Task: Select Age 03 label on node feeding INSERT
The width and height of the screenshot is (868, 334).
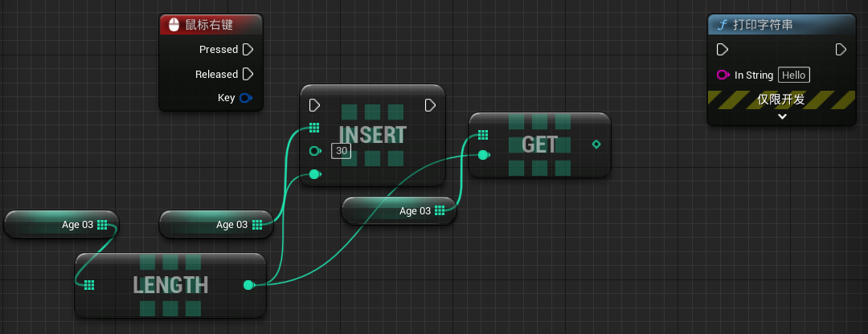Action: (x=232, y=225)
